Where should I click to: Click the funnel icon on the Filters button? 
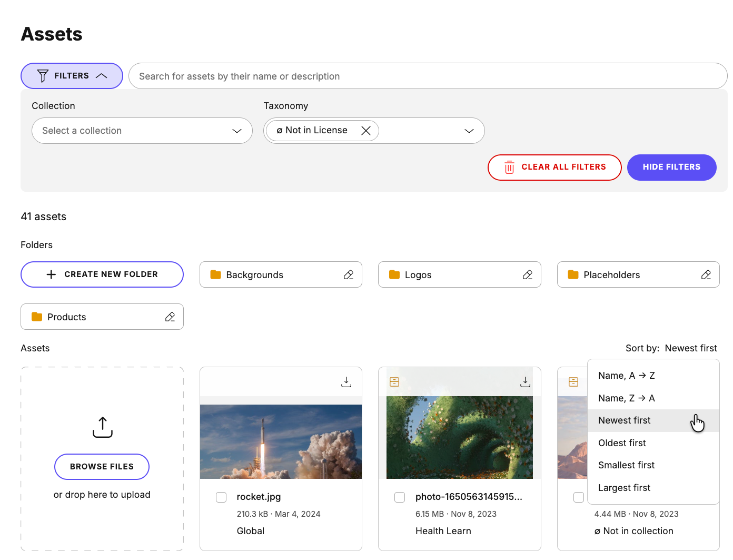(x=42, y=75)
